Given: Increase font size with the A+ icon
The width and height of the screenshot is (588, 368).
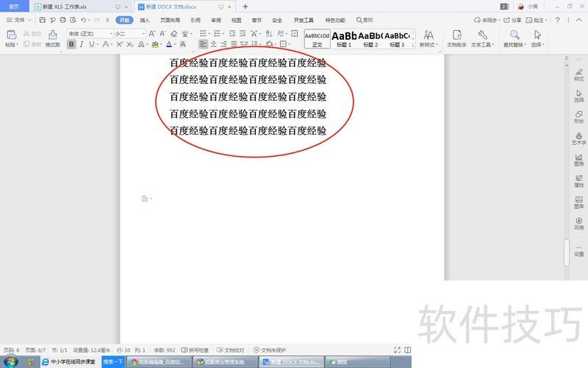Looking at the screenshot, I should click(152, 34).
